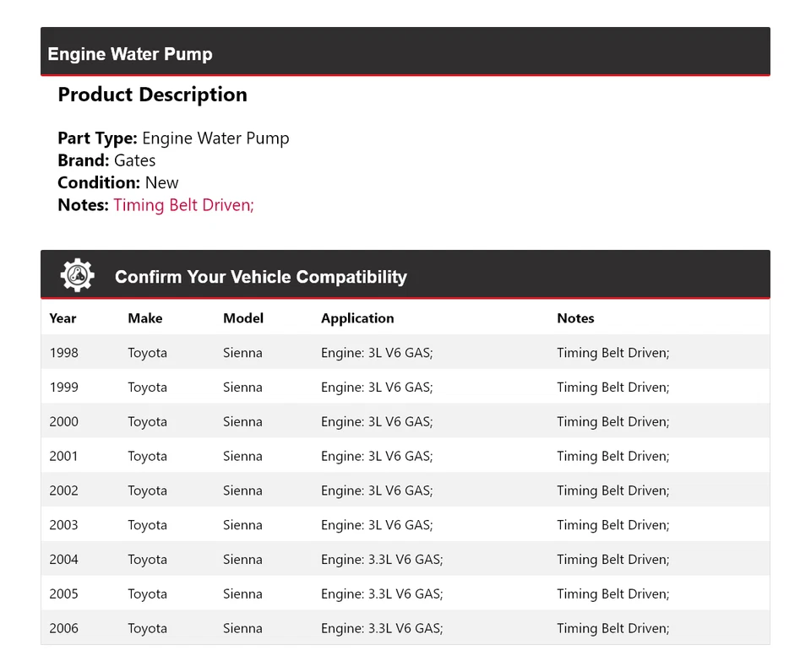Click the Application column header
The width and height of the screenshot is (811, 672).
pyautogui.click(x=357, y=318)
